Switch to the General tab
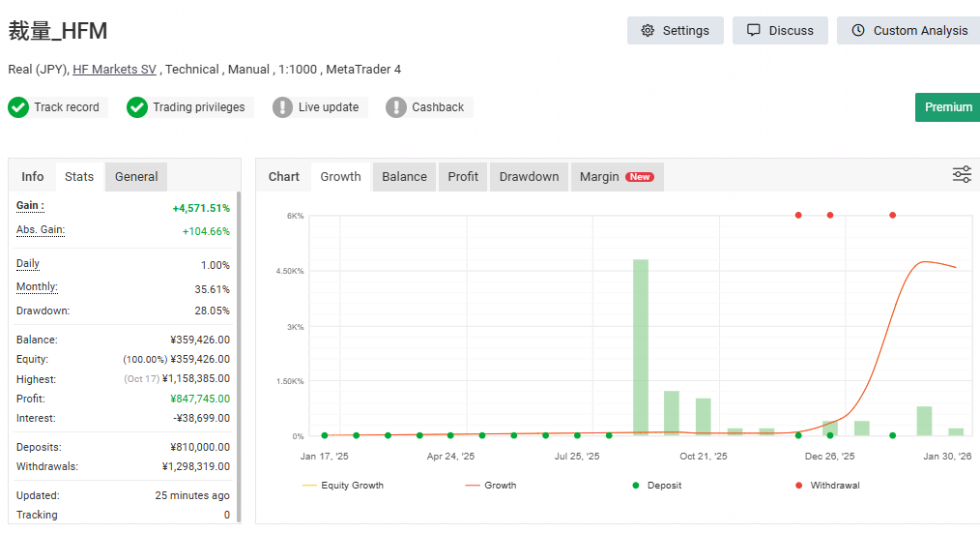Screen dimensions: 980x533 point(136,177)
